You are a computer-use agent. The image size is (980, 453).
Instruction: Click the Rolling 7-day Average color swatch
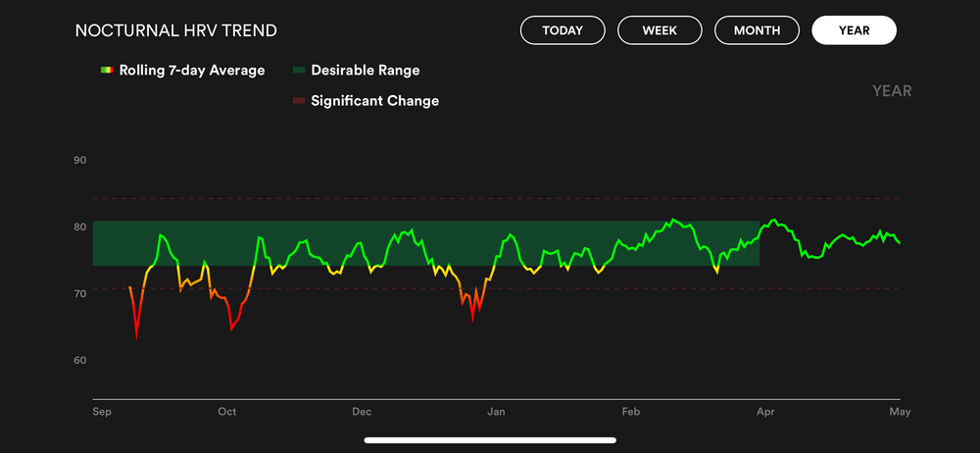point(107,71)
